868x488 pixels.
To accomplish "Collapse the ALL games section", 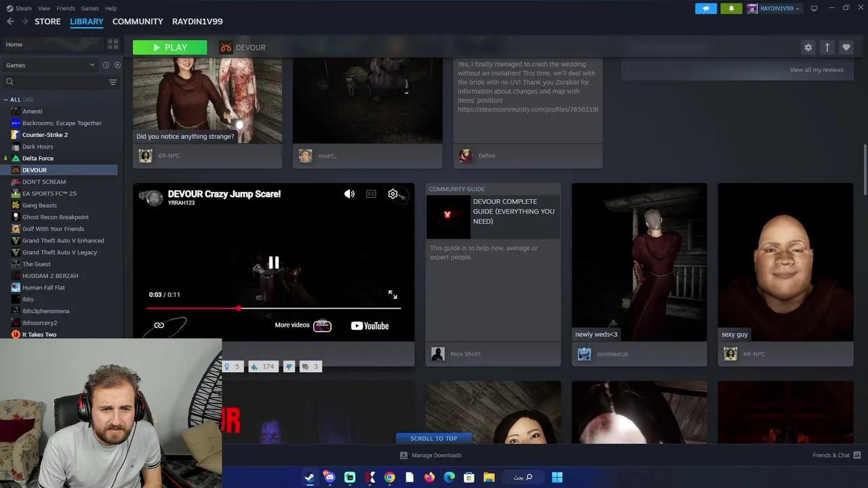I will point(7,100).
